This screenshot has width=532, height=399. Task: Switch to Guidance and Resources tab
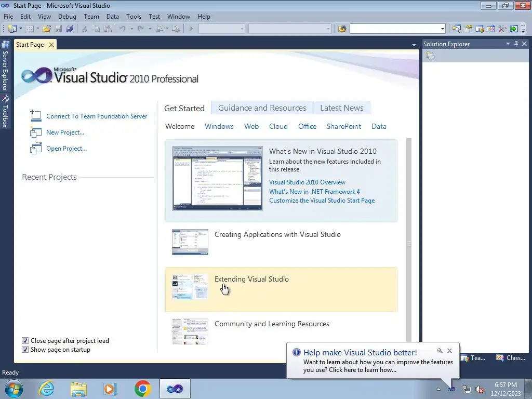pyautogui.click(x=262, y=108)
